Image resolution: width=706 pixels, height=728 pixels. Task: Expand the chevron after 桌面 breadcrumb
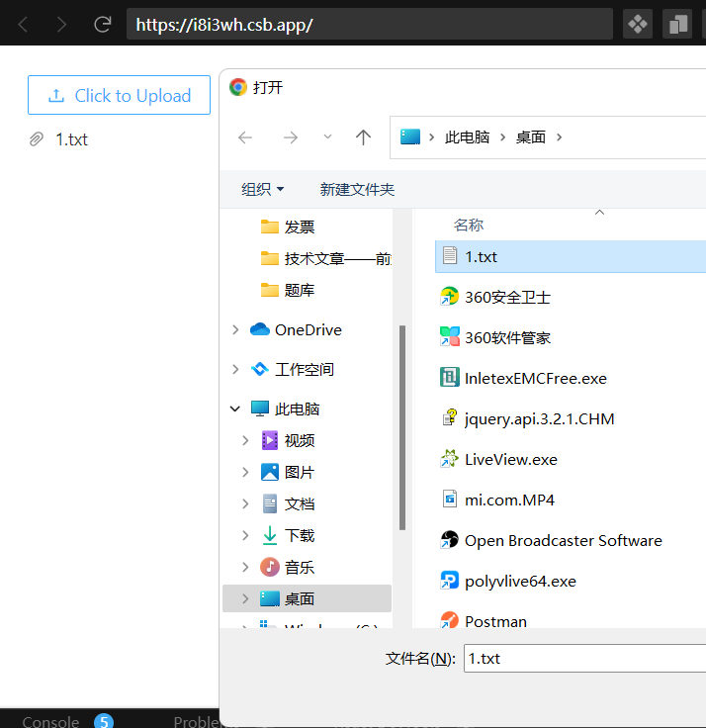coord(560,137)
